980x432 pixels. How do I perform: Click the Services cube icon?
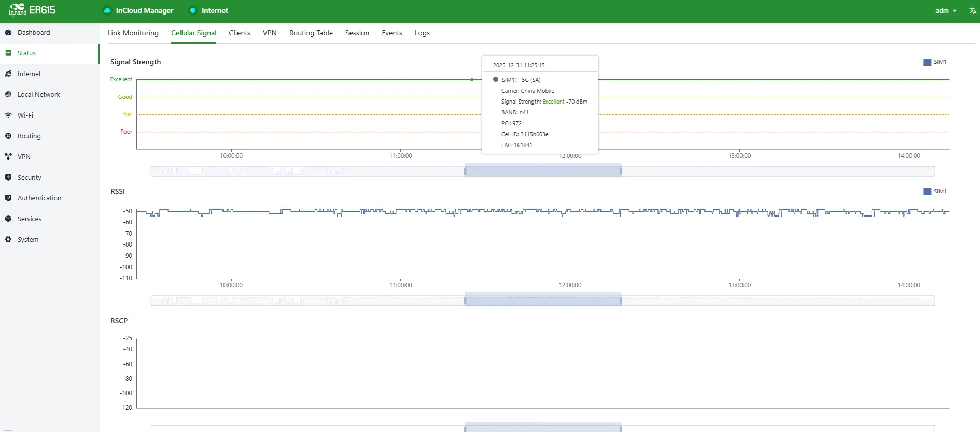pyautogui.click(x=8, y=219)
